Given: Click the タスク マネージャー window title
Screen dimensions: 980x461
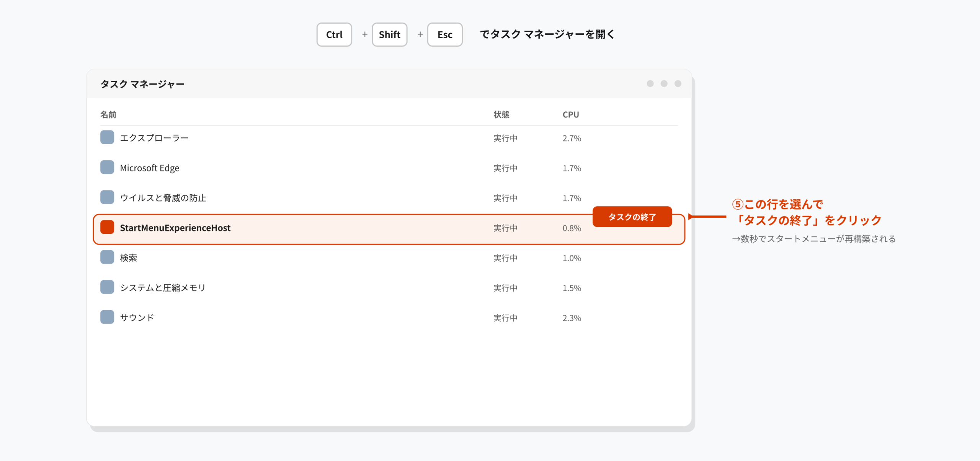Looking at the screenshot, I should coord(142,84).
